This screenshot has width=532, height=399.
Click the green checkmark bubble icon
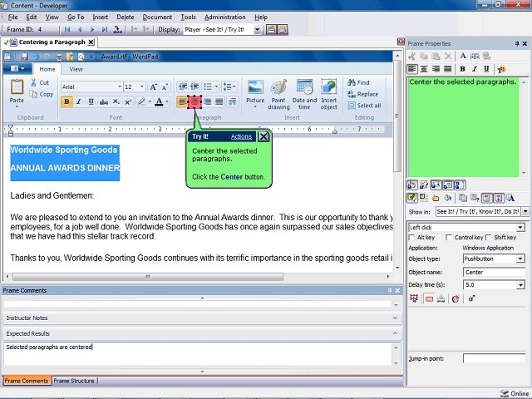coord(412,198)
